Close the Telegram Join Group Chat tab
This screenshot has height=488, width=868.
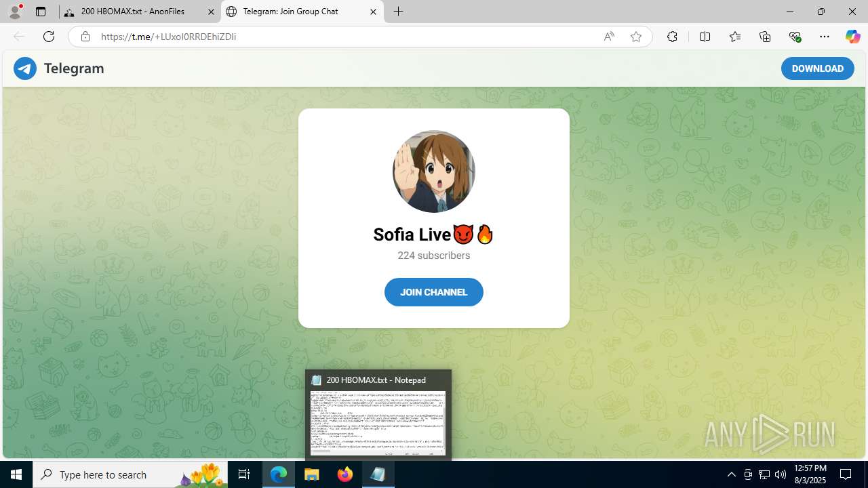(x=373, y=12)
